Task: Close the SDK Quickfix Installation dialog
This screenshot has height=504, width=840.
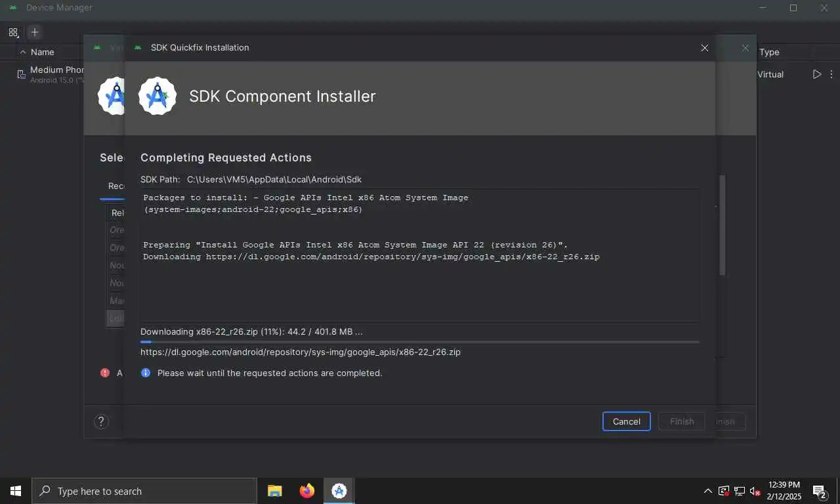Action: (704, 48)
